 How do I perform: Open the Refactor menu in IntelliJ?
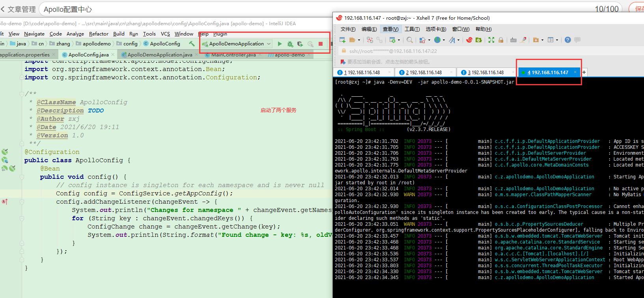click(99, 34)
